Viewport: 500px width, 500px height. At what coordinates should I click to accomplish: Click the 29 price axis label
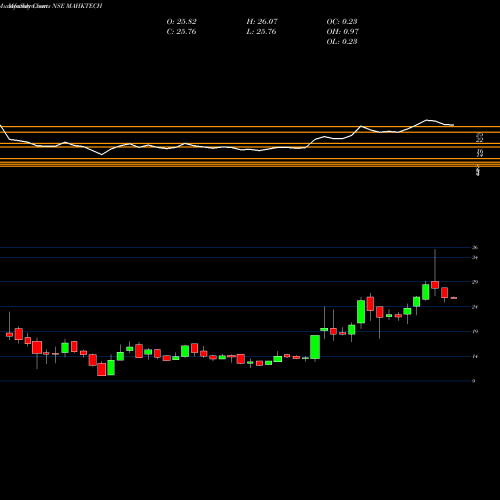[x=475, y=282]
